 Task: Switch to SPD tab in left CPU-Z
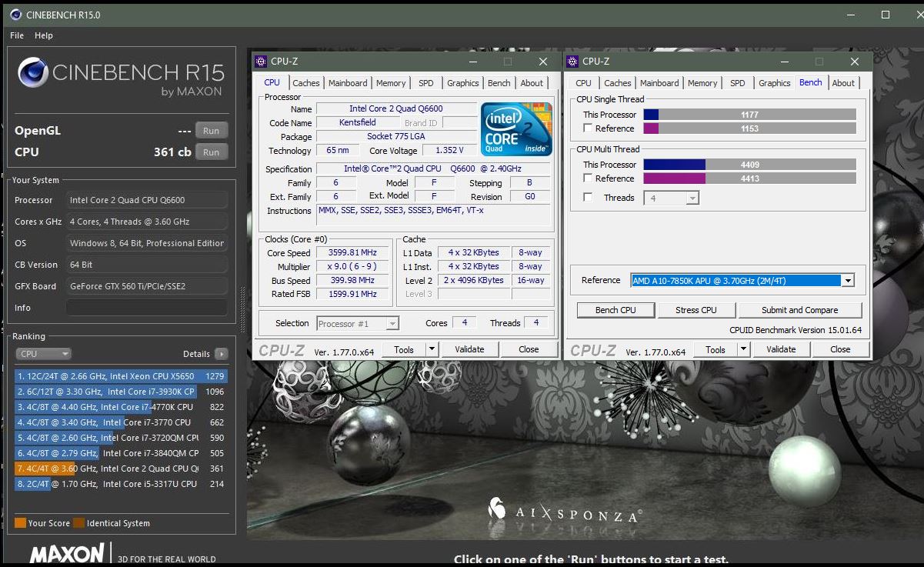coord(426,83)
